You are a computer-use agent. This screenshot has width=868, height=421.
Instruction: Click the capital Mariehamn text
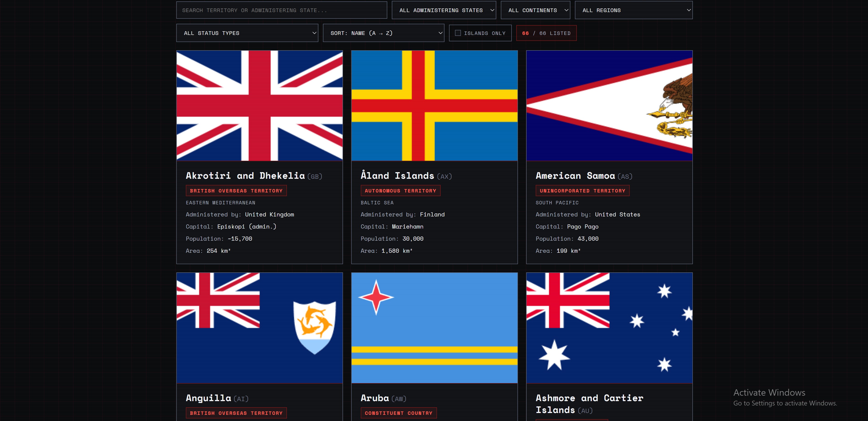point(407,227)
